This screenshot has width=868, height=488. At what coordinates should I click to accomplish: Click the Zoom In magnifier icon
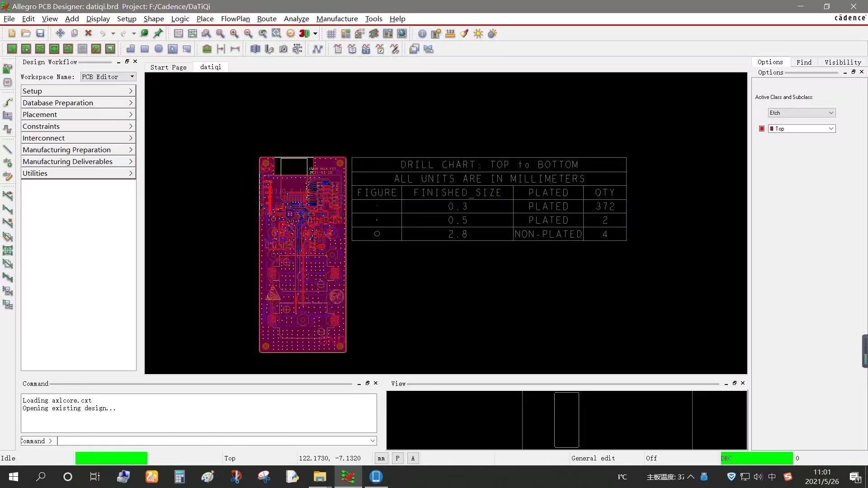click(234, 33)
